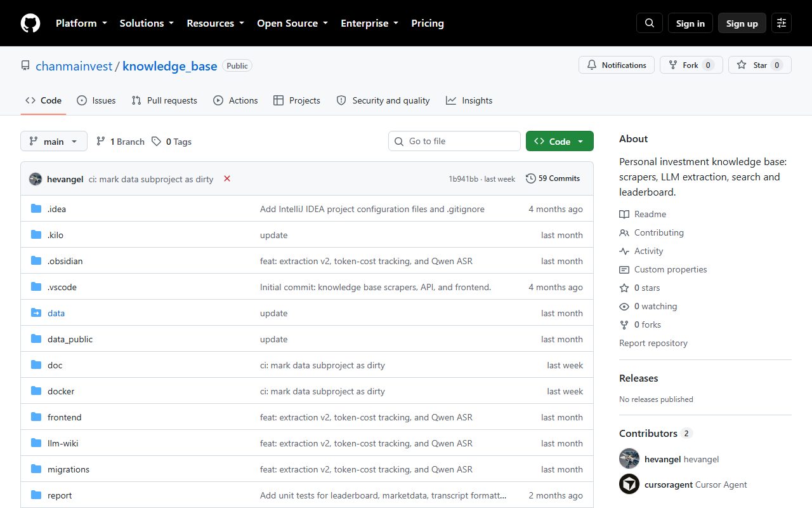Open the Insights tab
Viewport: 812px width, 508px height.
coord(469,100)
